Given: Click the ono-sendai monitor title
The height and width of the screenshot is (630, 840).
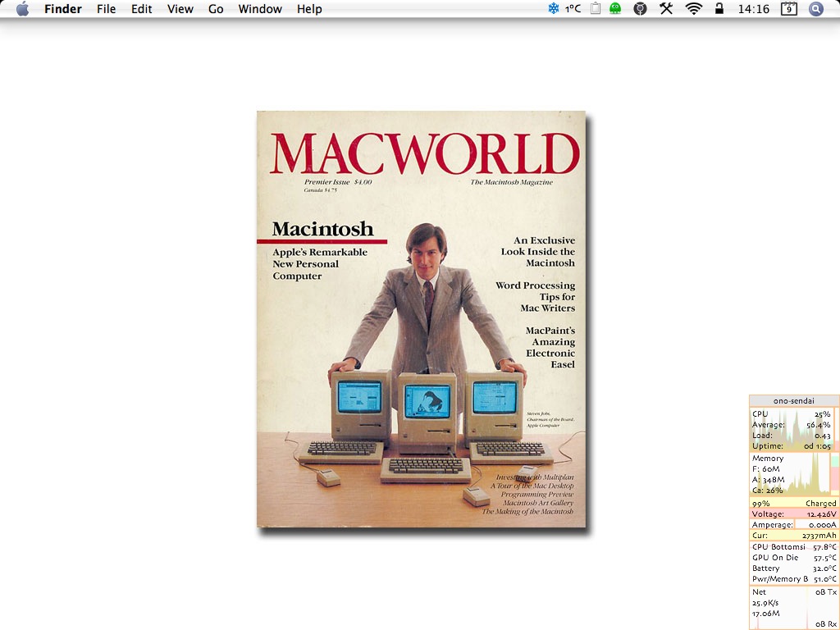Looking at the screenshot, I should tap(794, 400).
